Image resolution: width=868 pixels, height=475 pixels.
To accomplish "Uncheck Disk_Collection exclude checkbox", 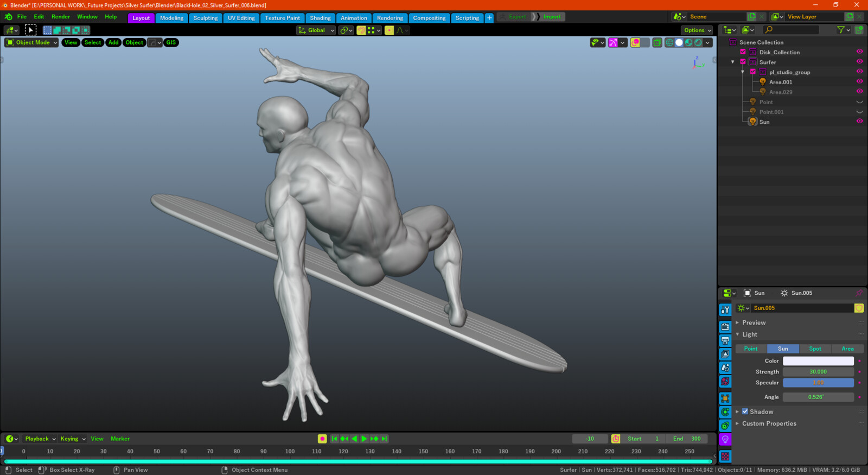I will 743,52.
